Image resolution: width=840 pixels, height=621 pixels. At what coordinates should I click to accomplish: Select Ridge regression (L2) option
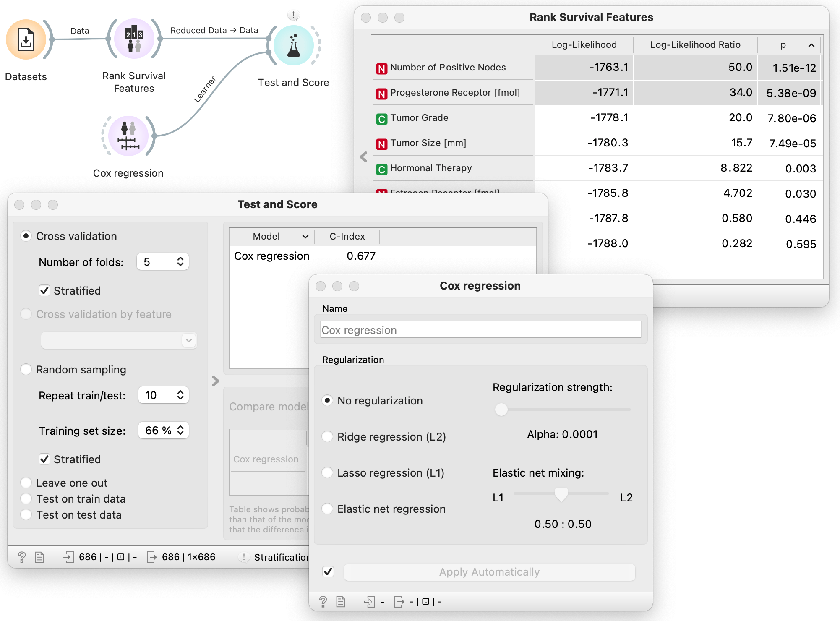(327, 436)
